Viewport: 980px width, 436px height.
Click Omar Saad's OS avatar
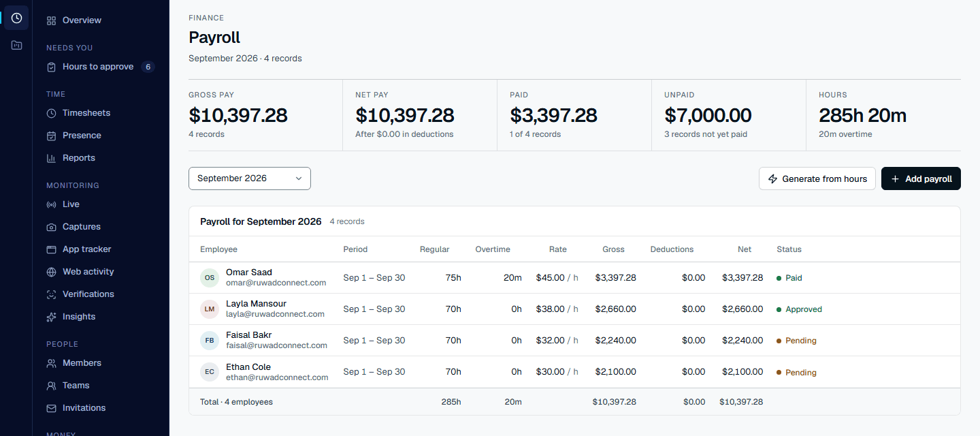pos(210,278)
